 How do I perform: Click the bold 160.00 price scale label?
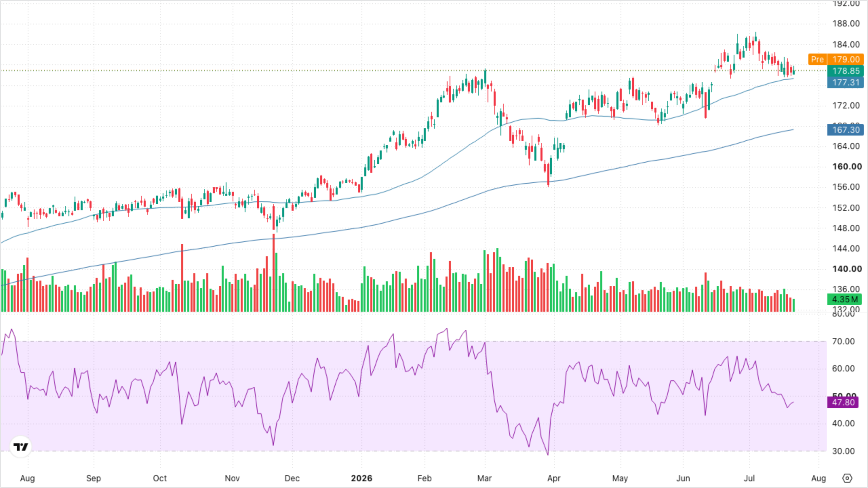click(x=847, y=166)
